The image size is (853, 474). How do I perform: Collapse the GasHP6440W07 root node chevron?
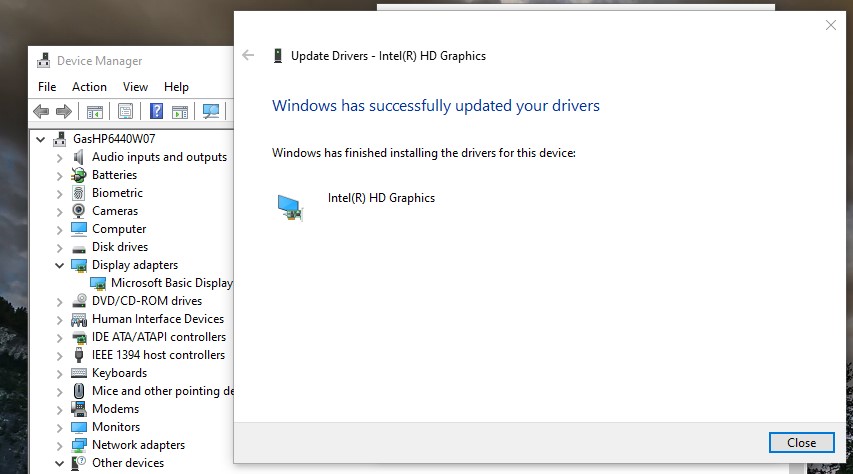click(40, 139)
